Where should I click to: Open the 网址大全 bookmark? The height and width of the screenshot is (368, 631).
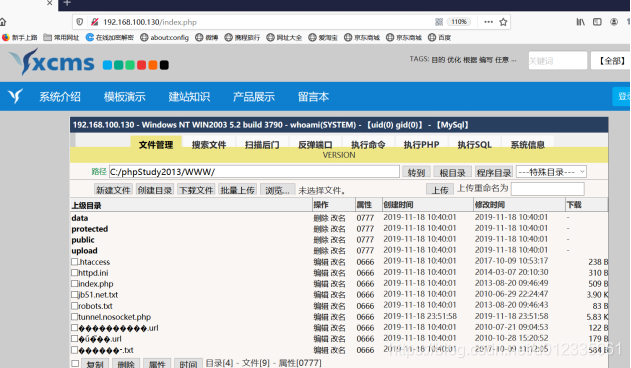[x=284, y=37]
